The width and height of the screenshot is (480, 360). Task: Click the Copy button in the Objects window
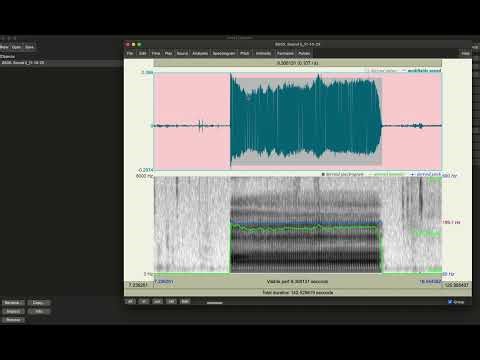39,303
